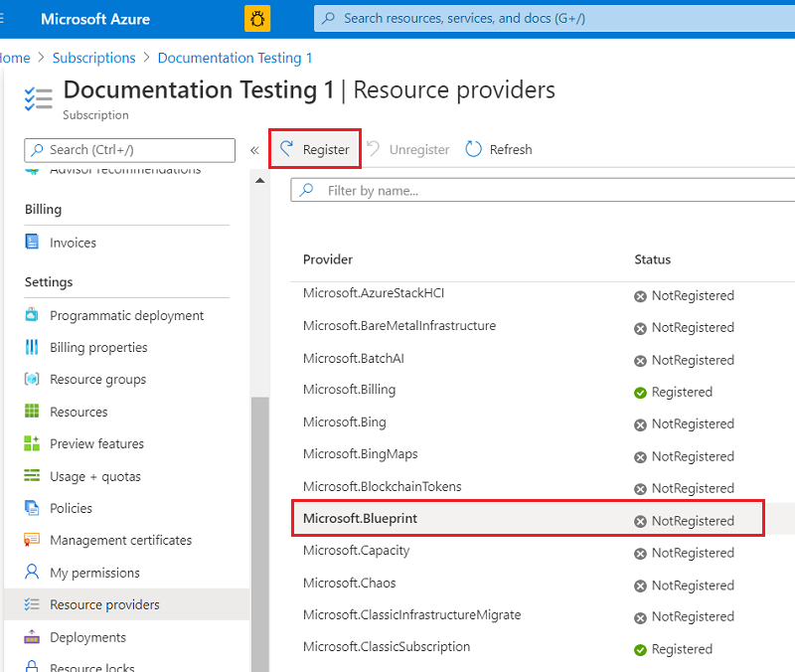This screenshot has width=795, height=672.
Task: Click the Resource groups cube icon
Action: (x=32, y=379)
